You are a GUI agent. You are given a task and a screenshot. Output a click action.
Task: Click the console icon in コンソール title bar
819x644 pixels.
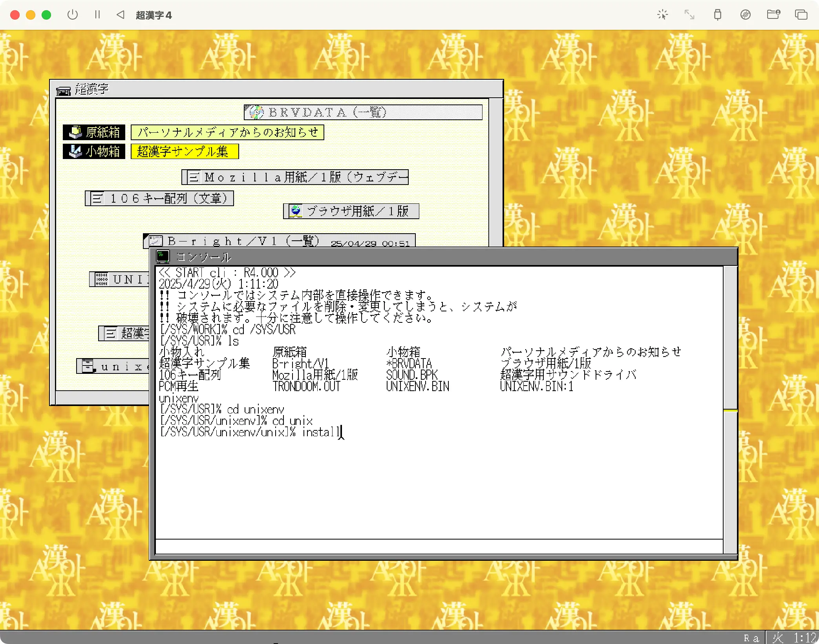pos(163,256)
